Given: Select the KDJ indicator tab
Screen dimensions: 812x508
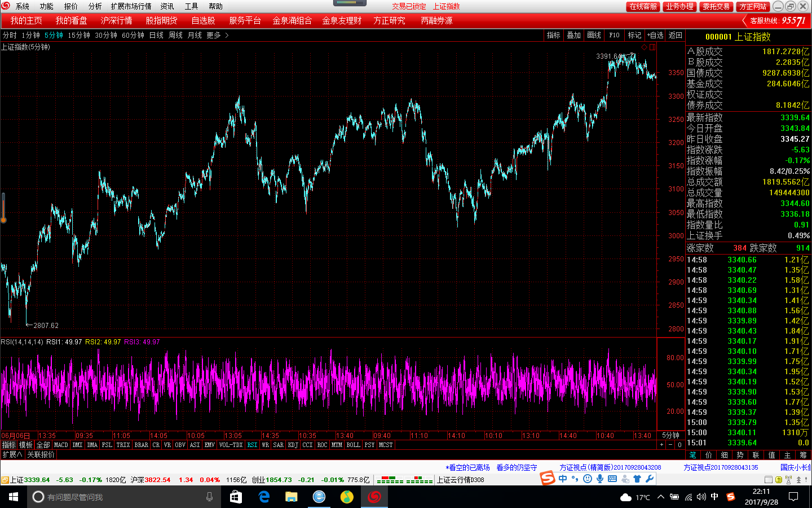Looking at the screenshot, I should click(293, 445).
